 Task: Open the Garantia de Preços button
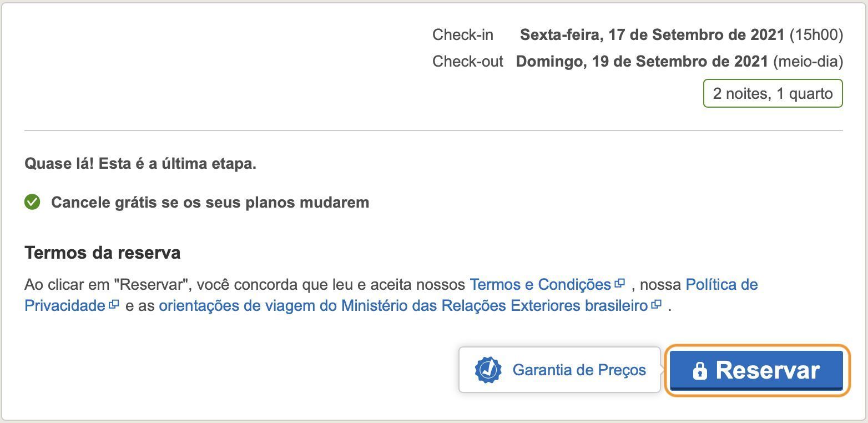click(x=559, y=370)
